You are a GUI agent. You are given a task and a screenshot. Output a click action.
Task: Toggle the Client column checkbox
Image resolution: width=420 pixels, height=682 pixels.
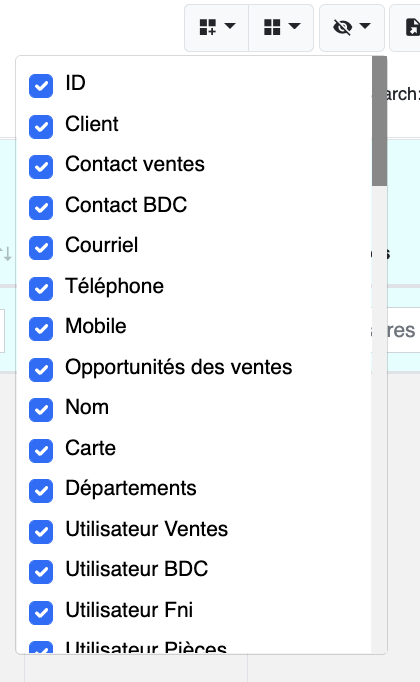41,127
